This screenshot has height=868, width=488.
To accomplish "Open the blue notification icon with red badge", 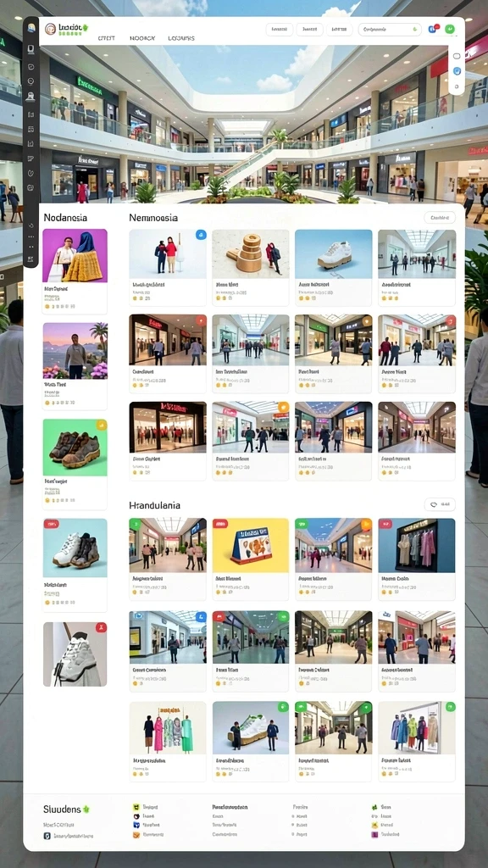I will pyautogui.click(x=432, y=29).
